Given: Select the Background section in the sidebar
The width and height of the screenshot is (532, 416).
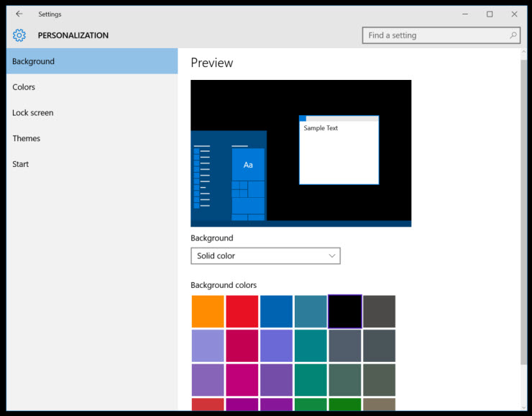Looking at the screenshot, I should tap(92, 61).
